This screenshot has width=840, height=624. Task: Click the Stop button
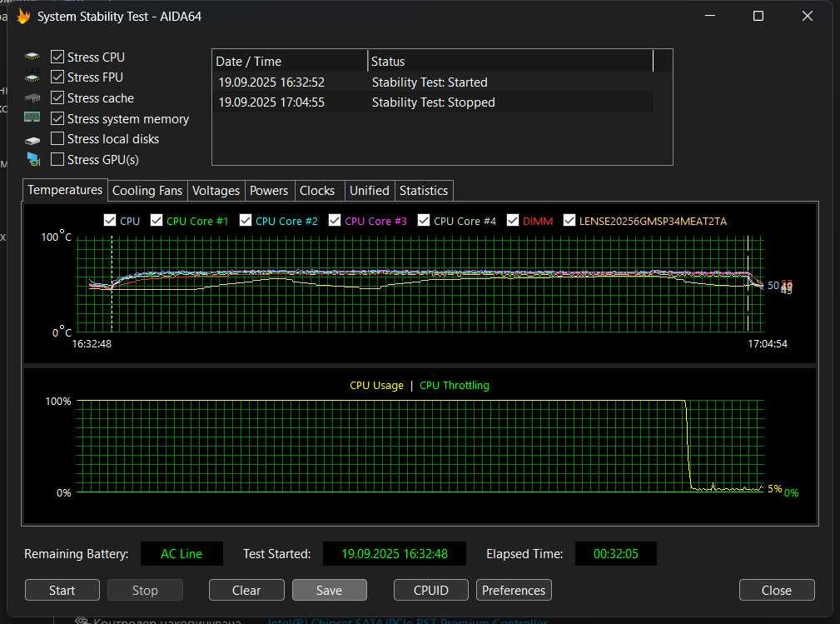click(145, 590)
